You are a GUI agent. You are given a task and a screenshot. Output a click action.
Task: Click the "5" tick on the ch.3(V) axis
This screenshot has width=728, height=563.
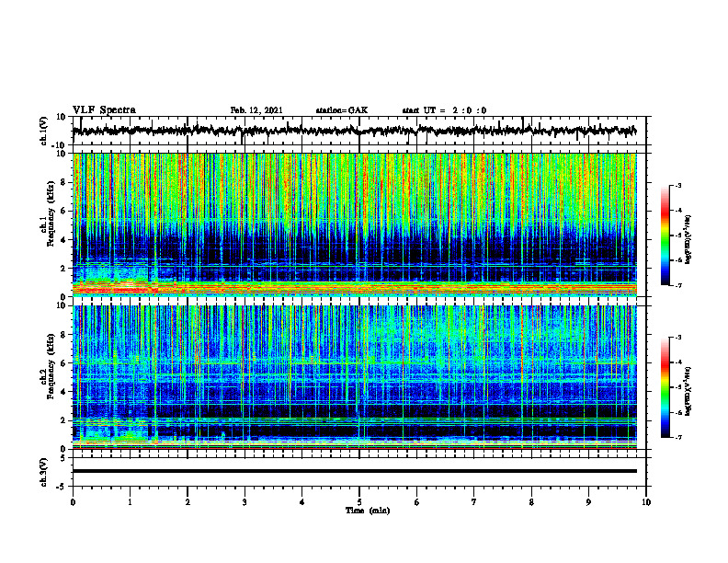tap(64, 458)
